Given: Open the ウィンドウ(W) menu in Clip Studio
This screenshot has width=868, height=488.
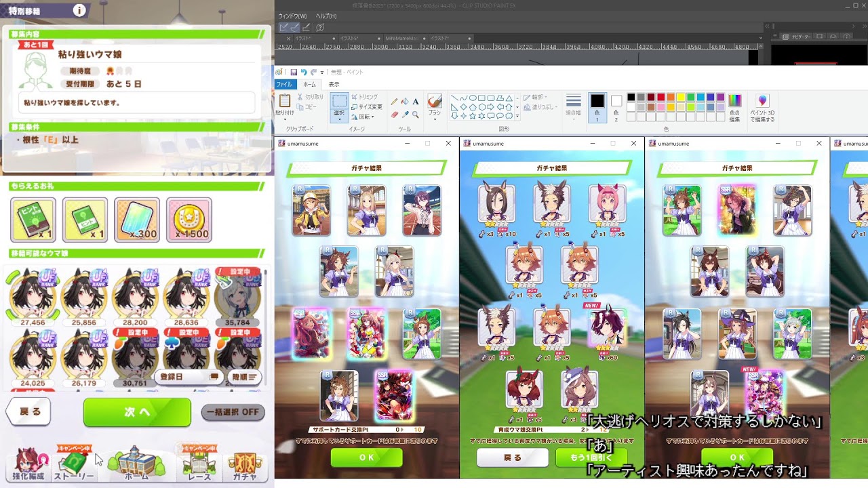Looking at the screenshot, I should (292, 16).
